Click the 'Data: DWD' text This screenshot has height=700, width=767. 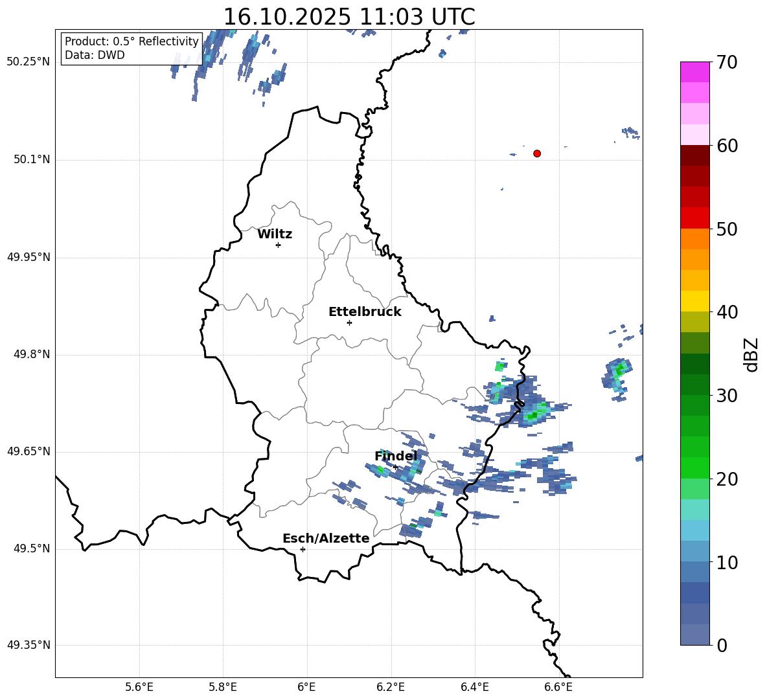tap(95, 55)
